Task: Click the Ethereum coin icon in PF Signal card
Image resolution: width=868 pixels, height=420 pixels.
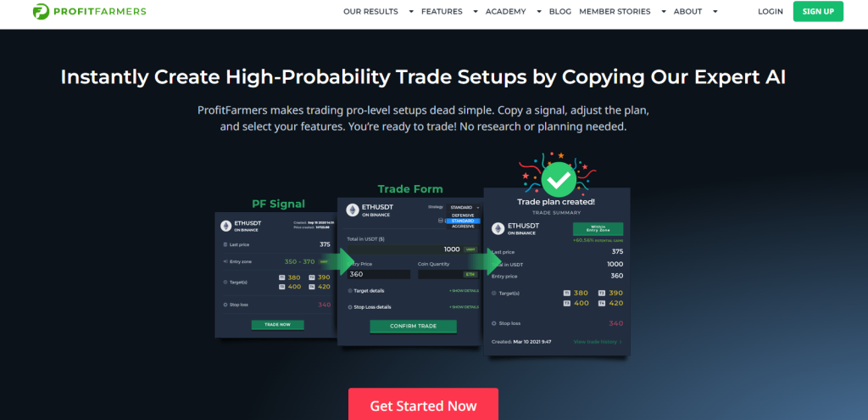Action: 225,226
